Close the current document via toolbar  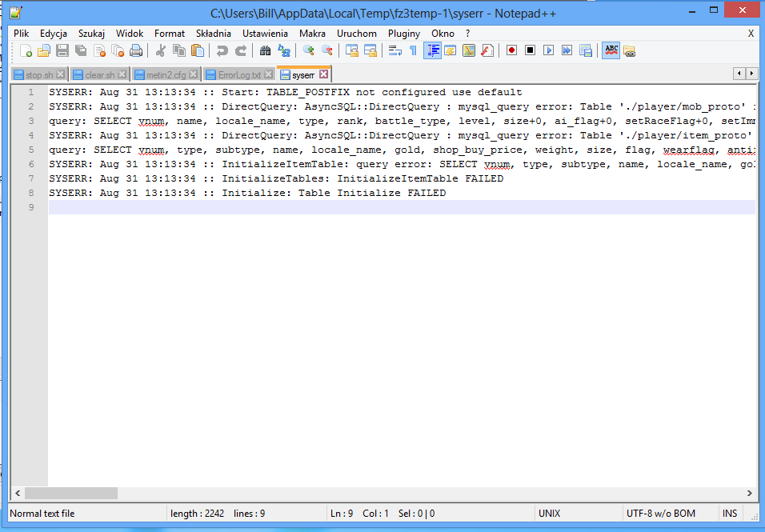click(x=99, y=50)
